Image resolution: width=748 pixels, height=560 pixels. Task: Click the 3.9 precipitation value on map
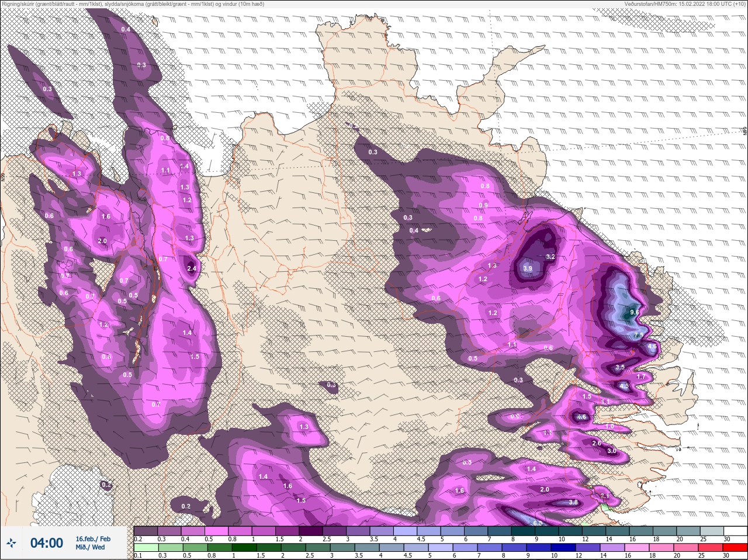(x=528, y=268)
